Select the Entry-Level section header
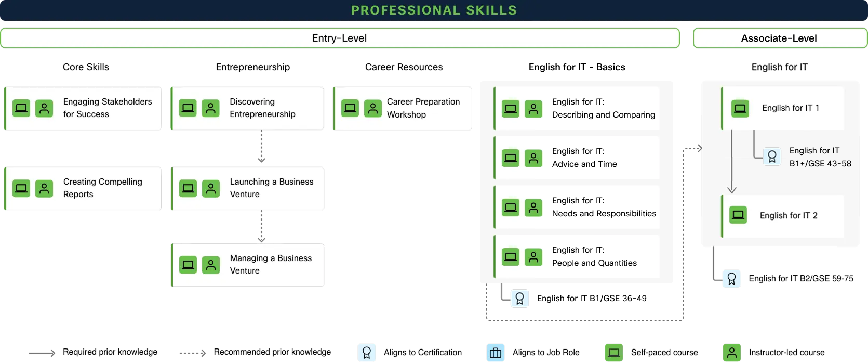 point(340,38)
